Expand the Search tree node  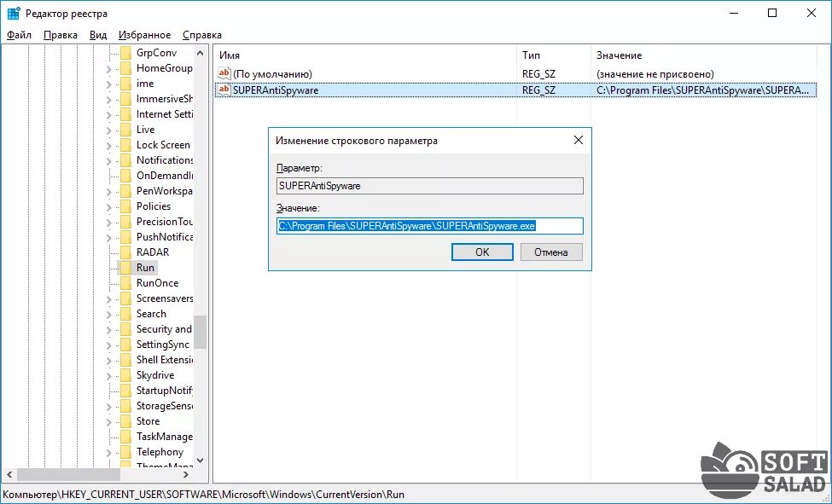coord(108,315)
